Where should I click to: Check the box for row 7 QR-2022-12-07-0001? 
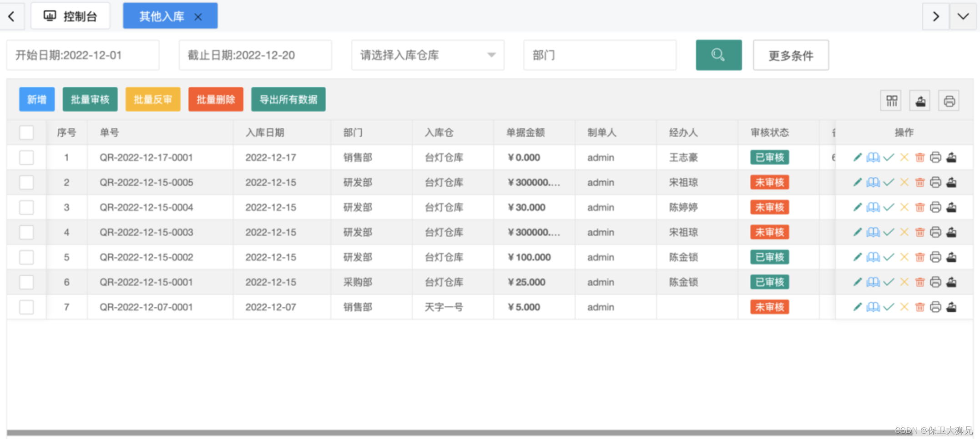point(26,307)
